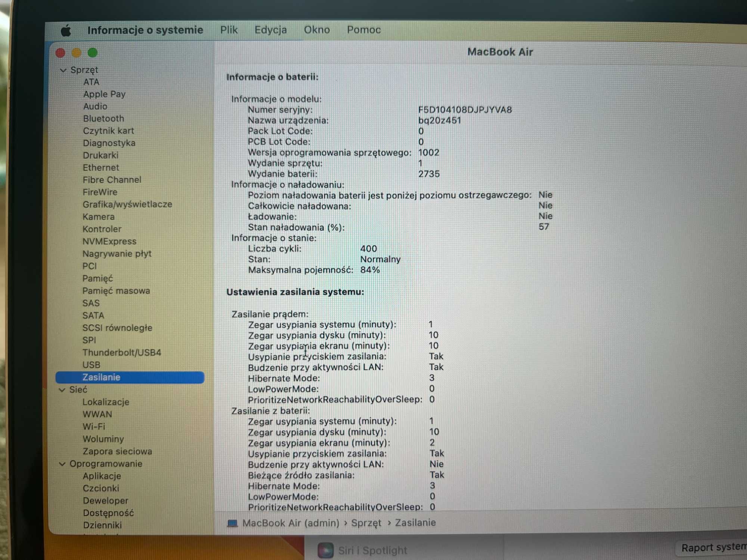
Task: Collapse the Oprogramowanie section chevron
Action: tap(62, 464)
